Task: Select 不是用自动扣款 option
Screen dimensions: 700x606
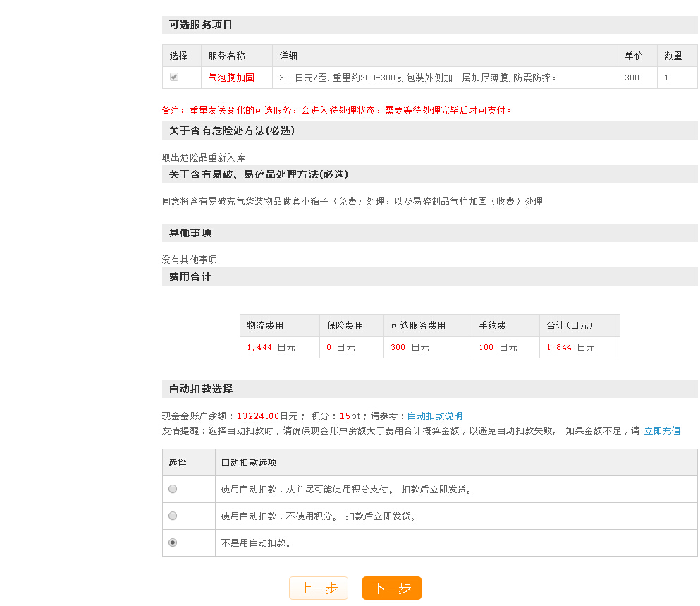Action: pyautogui.click(x=172, y=543)
